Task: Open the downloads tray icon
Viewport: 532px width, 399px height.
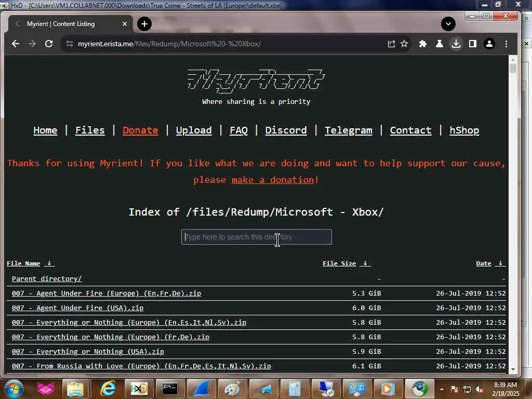Action: 456,44
